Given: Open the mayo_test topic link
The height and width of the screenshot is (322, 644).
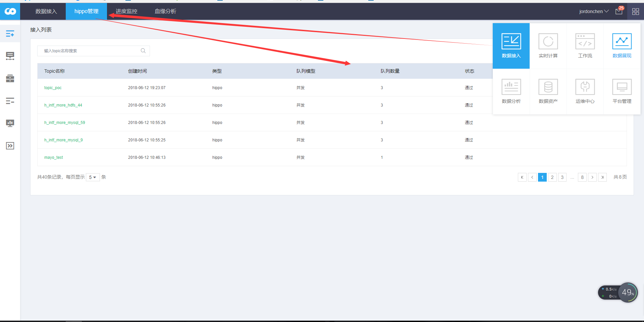Looking at the screenshot, I should click(54, 157).
